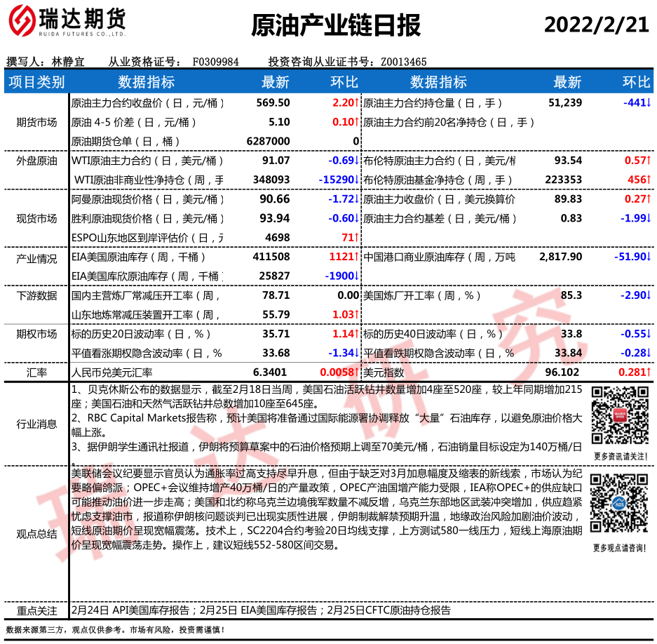This screenshot has width=657, height=644.
Task: Click the report title 原油产业链日报
Action: point(335,25)
